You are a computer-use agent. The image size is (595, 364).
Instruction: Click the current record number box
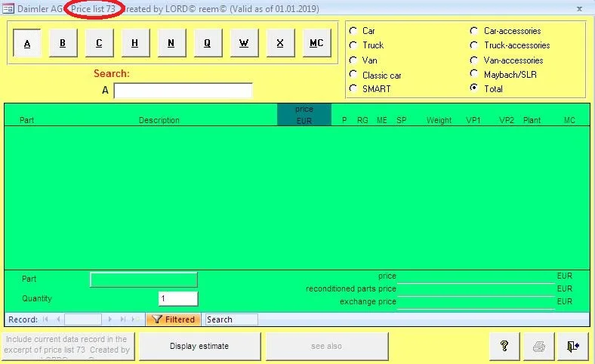point(83,319)
